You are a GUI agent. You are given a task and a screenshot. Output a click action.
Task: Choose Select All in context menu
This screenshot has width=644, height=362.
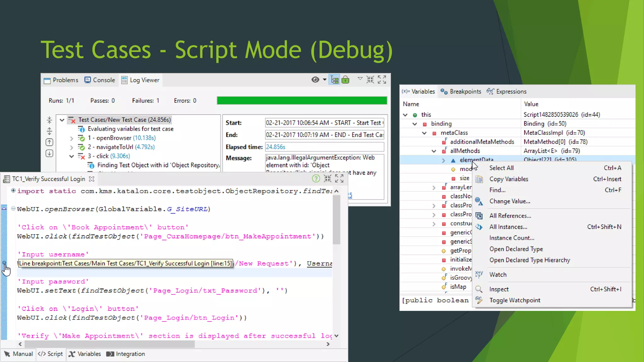click(553, 168)
